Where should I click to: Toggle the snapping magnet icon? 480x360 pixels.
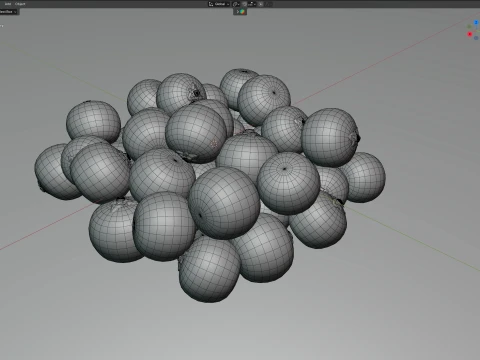pyautogui.click(x=244, y=4)
